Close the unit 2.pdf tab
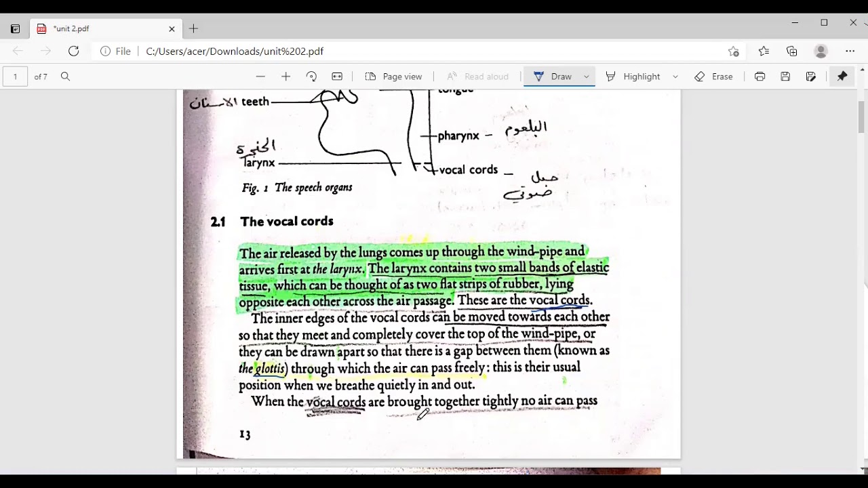Viewport: 868px width, 488px height. coord(172,29)
